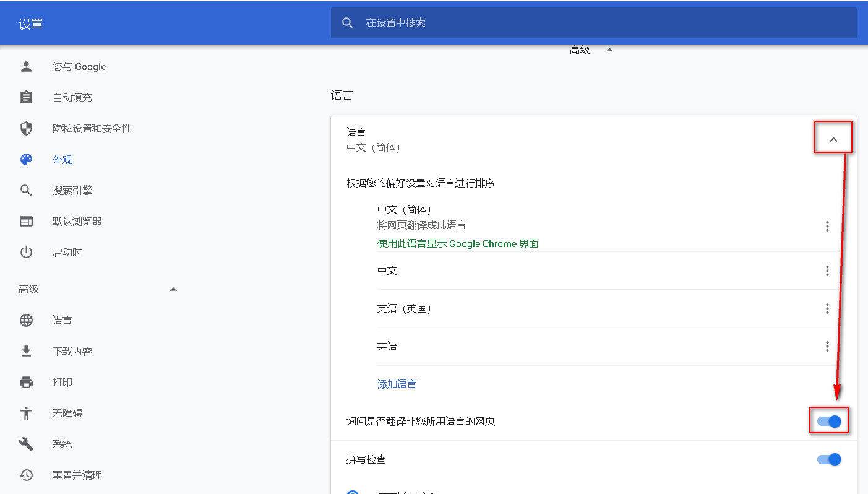Select the 打印 printer icon

coord(25,382)
